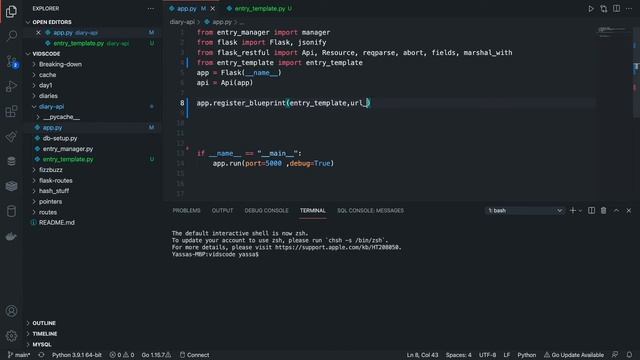Switch to the DEBUG CONSOLE tab
Screen dimensions: 640x360
pyautogui.click(x=266, y=211)
